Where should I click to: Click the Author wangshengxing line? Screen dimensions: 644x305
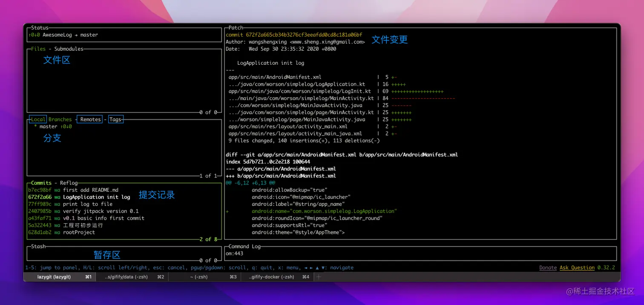click(295, 42)
